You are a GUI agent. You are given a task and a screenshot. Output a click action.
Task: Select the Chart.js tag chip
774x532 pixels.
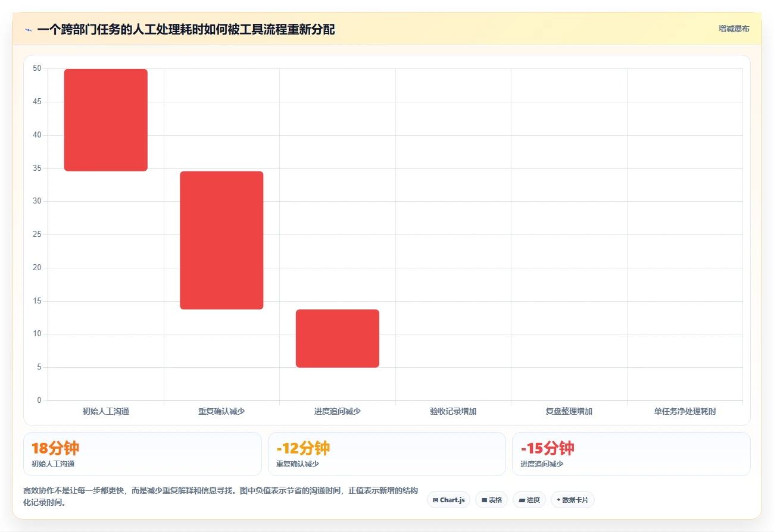[448, 500]
